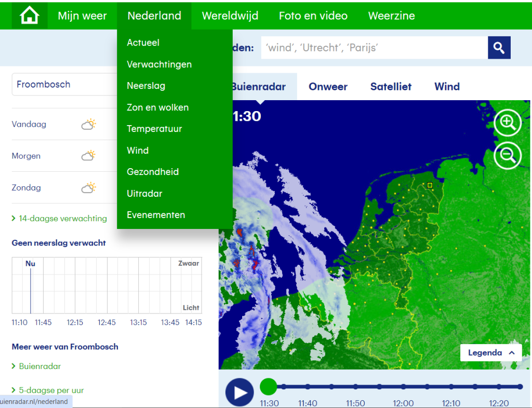Expand the Legenda panel
532x408 pixels.
pyautogui.click(x=491, y=353)
